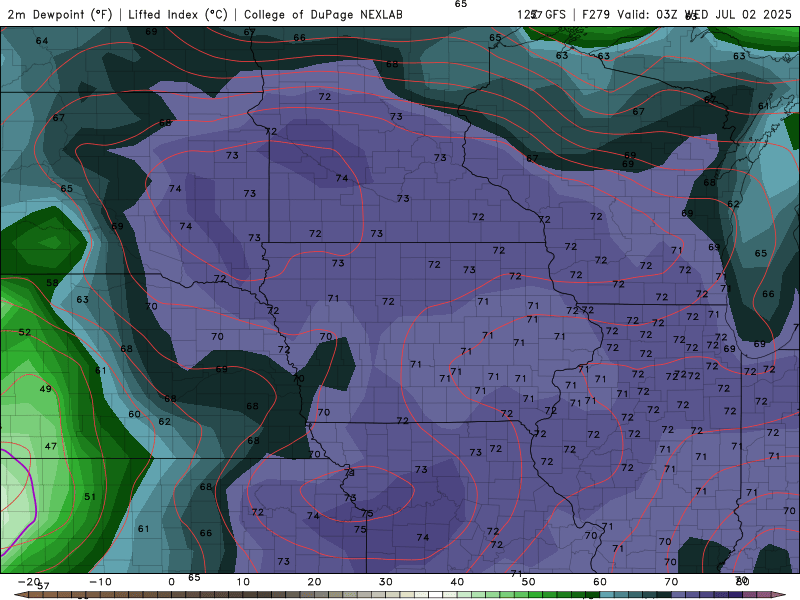Click the "Valid: 03Z" time text
This screenshot has width=800, height=600.
(647, 15)
